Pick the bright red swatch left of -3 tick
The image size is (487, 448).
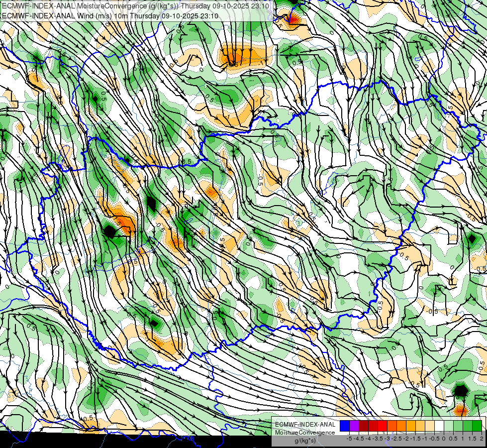pyautogui.click(x=383, y=426)
